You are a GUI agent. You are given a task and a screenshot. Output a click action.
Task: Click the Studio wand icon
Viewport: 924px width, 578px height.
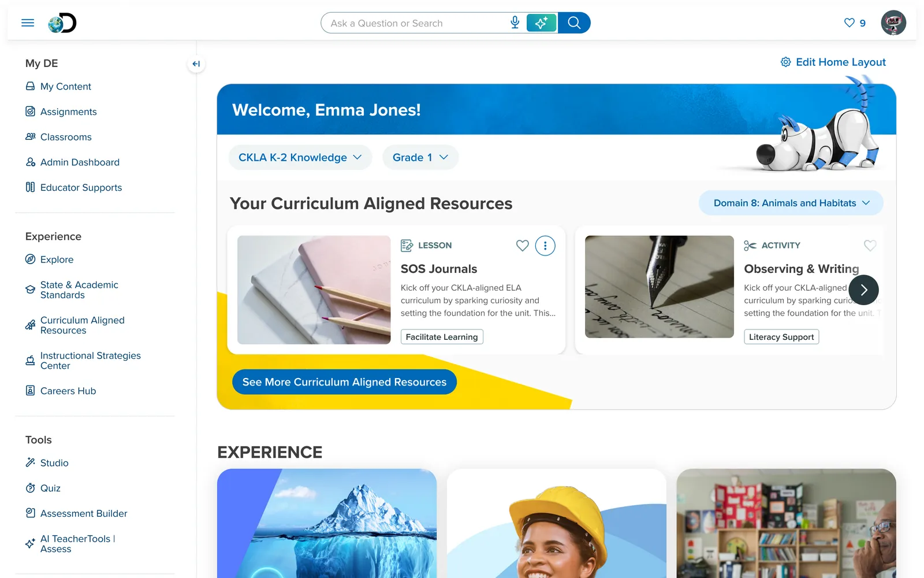30,462
